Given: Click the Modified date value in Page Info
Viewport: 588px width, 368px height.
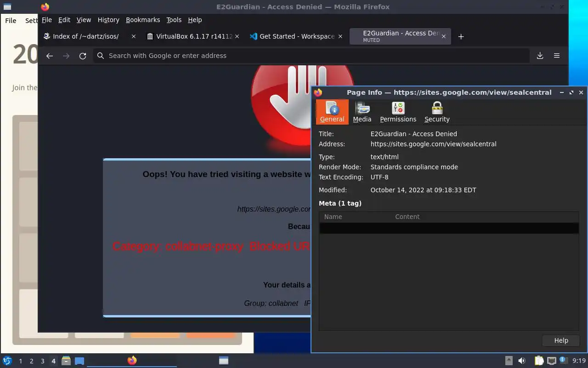Looking at the screenshot, I should 423,190.
